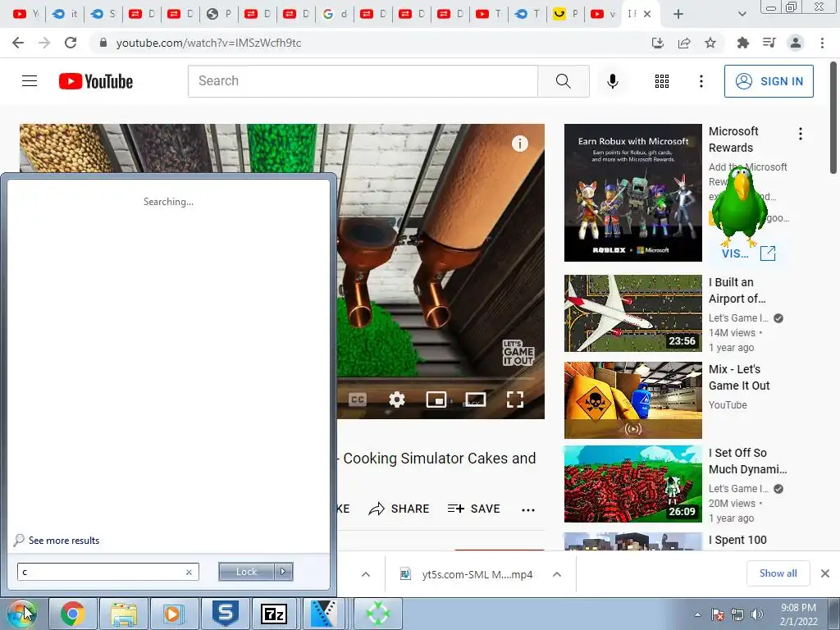The height and width of the screenshot is (630, 840).
Task: Open the Earn Robux with Microsoft ad thumbnail
Action: coord(632,193)
